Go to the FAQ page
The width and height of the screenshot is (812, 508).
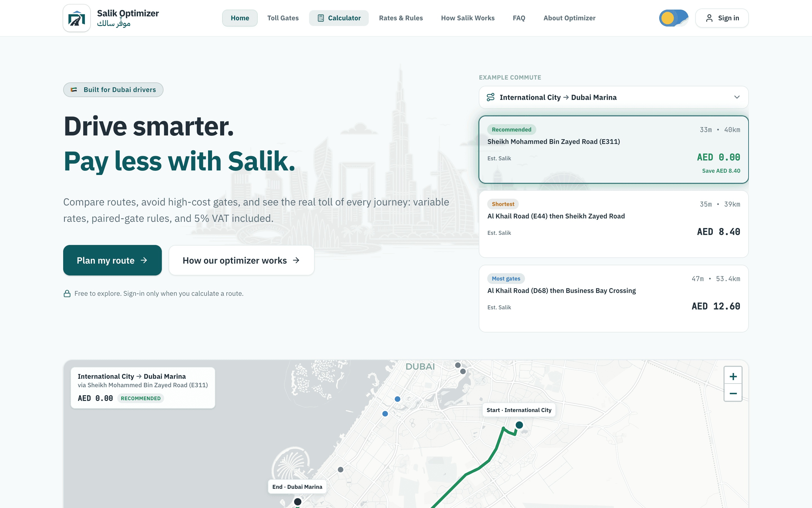pyautogui.click(x=519, y=18)
